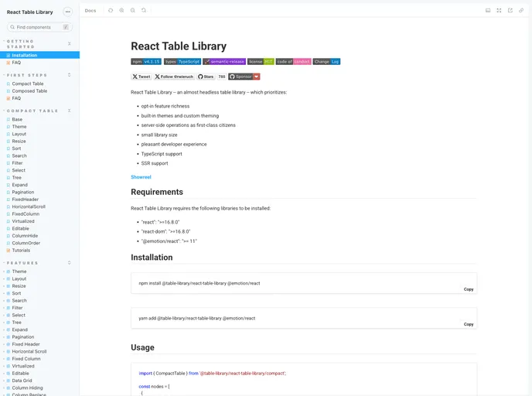Expand all under Features icon
This screenshot has height=396, width=532.
(70, 263)
